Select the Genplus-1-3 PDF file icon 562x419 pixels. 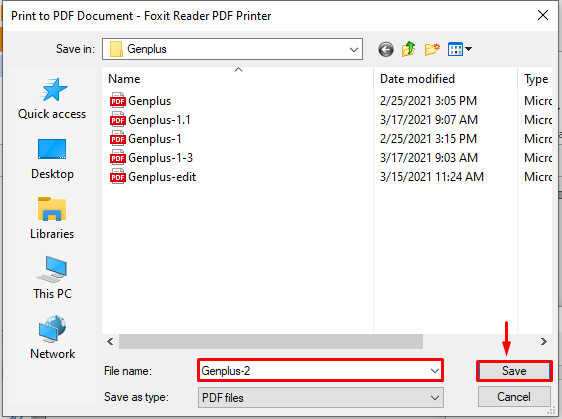click(x=118, y=158)
